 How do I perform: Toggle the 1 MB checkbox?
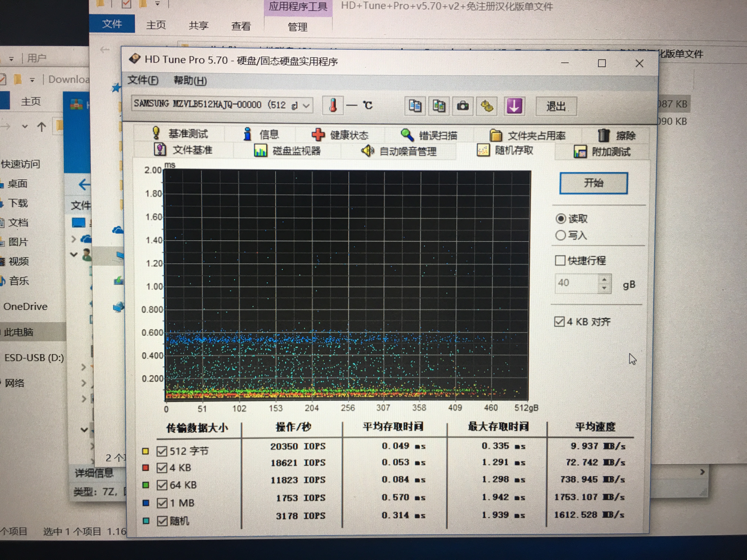[162, 503]
